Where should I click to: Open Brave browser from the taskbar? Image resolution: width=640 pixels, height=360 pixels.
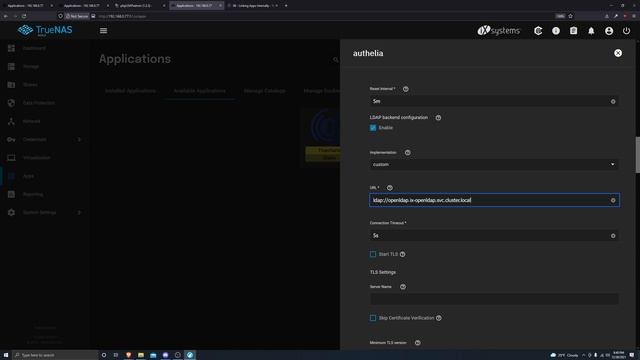point(129,355)
